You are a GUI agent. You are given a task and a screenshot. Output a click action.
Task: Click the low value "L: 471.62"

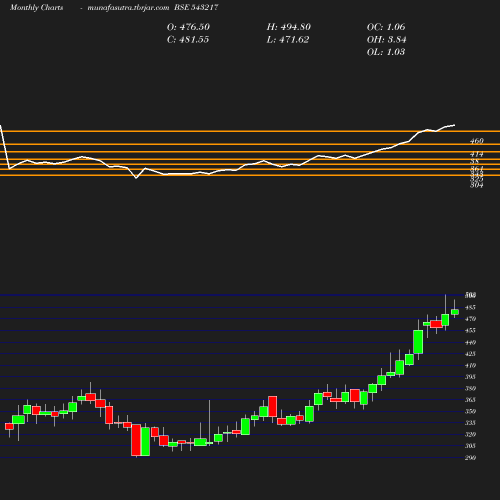coord(288,40)
